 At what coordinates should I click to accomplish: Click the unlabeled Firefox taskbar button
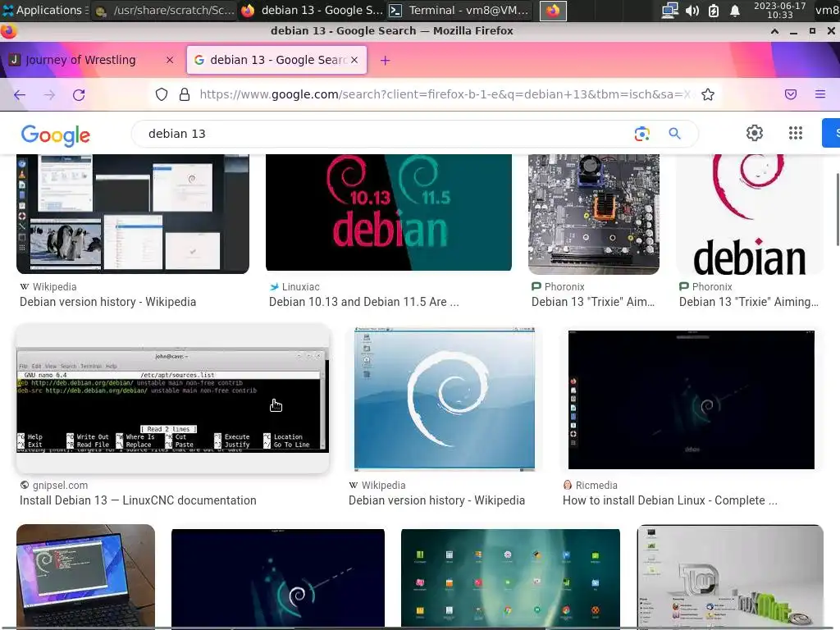coord(553,10)
